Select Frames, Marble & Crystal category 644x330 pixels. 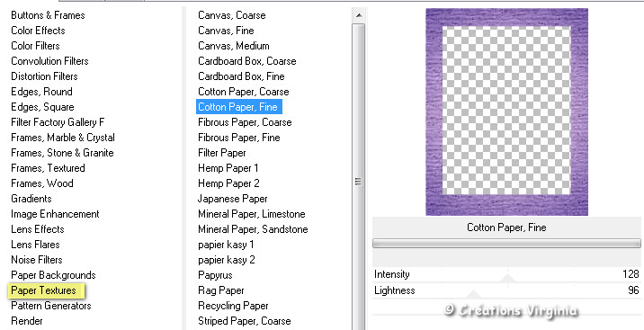tap(63, 138)
